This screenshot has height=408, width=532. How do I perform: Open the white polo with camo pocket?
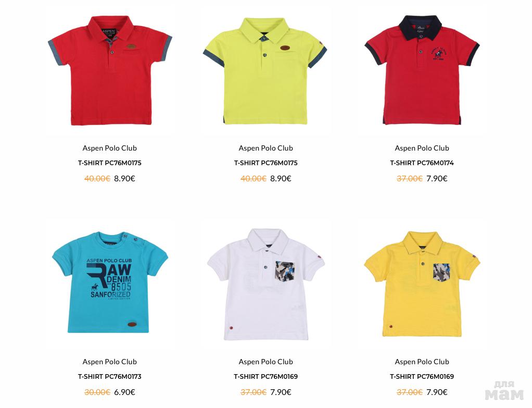pos(265,285)
